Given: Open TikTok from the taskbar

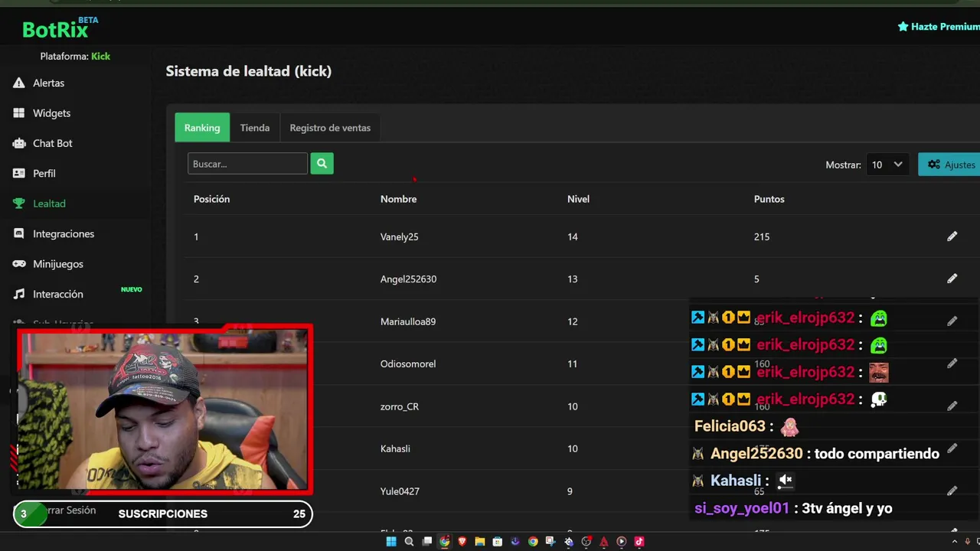Looking at the screenshot, I should click(639, 542).
